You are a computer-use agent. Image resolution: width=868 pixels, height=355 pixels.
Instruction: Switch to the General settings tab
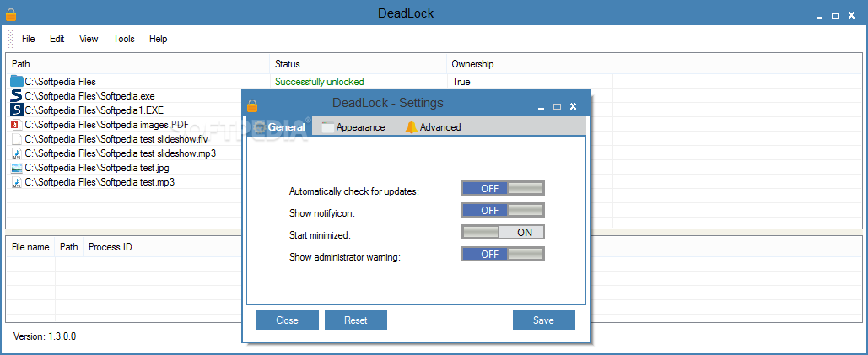click(279, 127)
